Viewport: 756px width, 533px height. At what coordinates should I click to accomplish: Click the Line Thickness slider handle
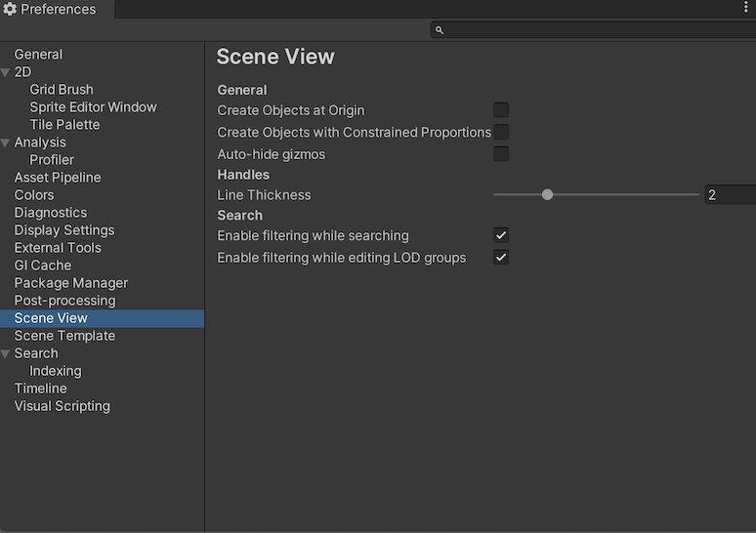coord(547,194)
